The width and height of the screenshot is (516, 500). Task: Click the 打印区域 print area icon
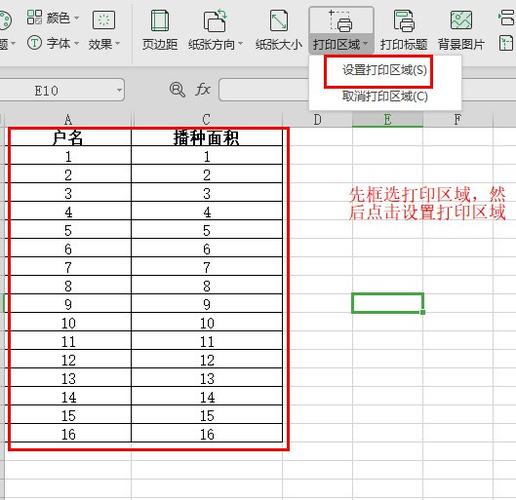point(340,21)
